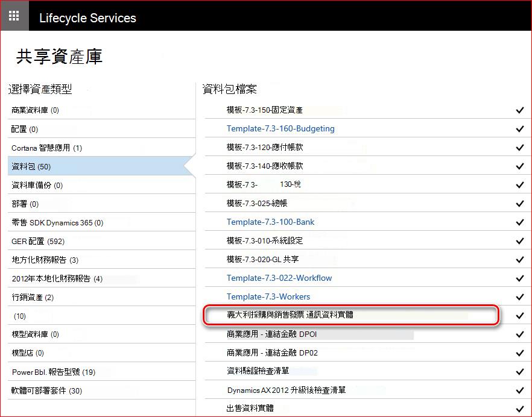The width and height of the screenshot is (532, 417).
Task: Open Template-7.3-Workers link
Action: coord(268,296)
